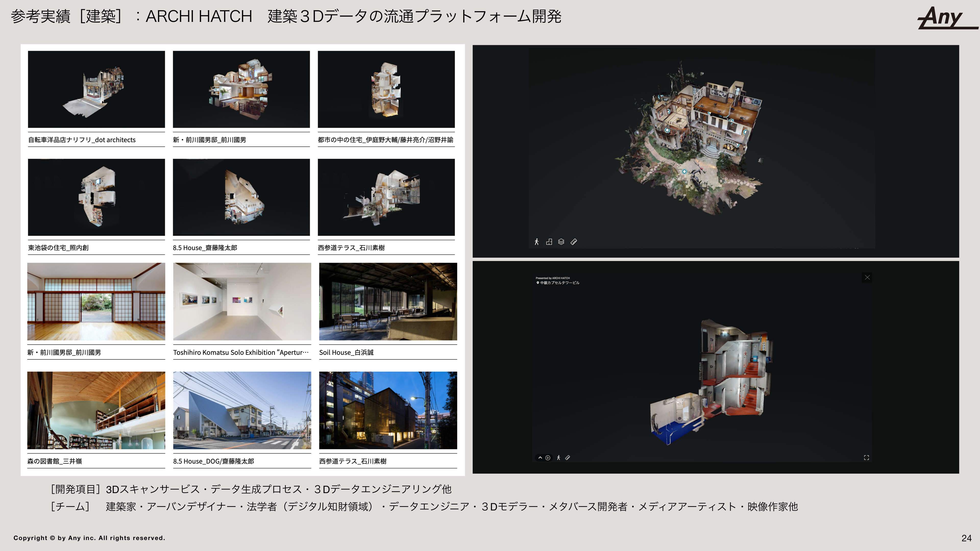Activate the measurement ruler in upper viewer
The image size is (980, 551).
point(574,242)
